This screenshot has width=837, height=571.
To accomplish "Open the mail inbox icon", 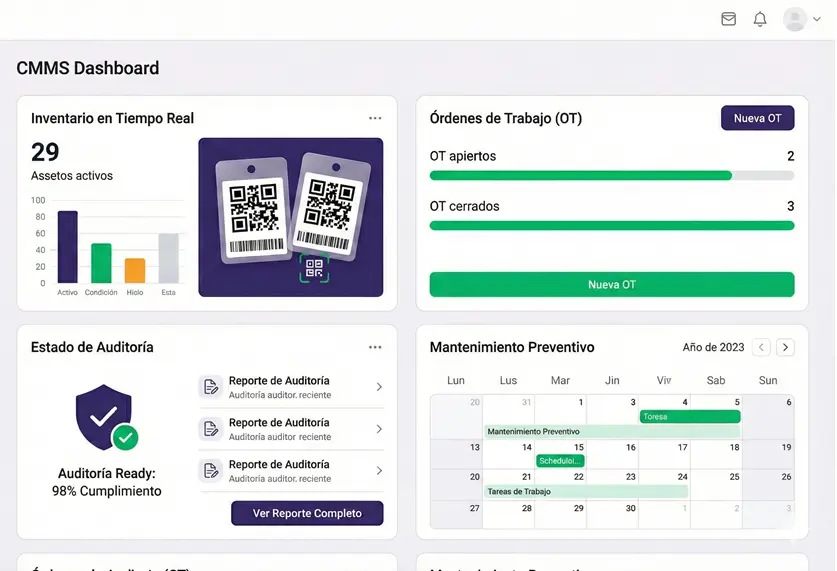I will point(728,19).
